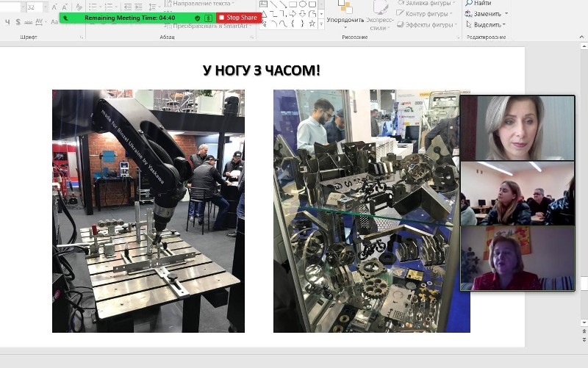Click the top Zoom participant video
Viewport: 588px width, 368px height.
pos(517,128)
